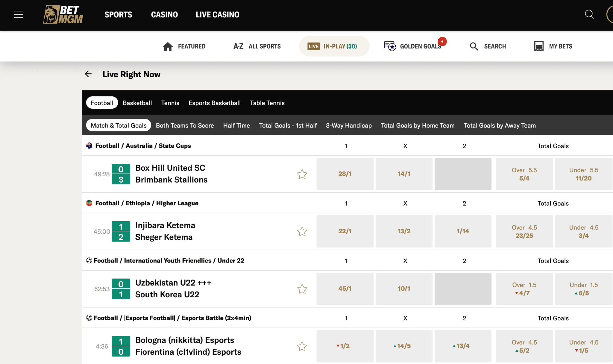Click 45/1 odds for Uzbekistan U22
Viewport: 613px width, 364px height.
tap(345, 288)
